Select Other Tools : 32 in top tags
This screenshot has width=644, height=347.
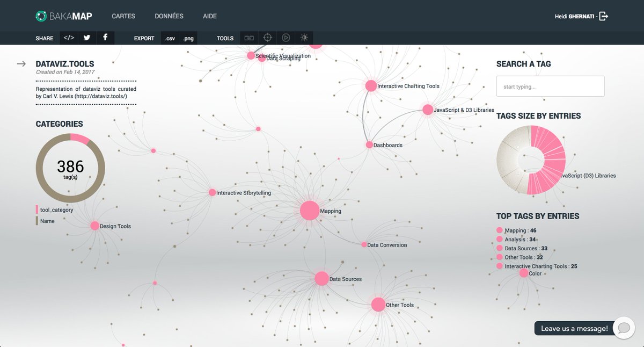coord(520,257)
